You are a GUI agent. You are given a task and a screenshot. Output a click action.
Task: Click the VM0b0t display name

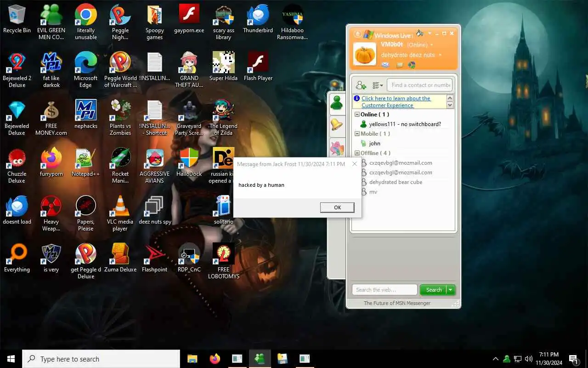(x=392, y=45)
